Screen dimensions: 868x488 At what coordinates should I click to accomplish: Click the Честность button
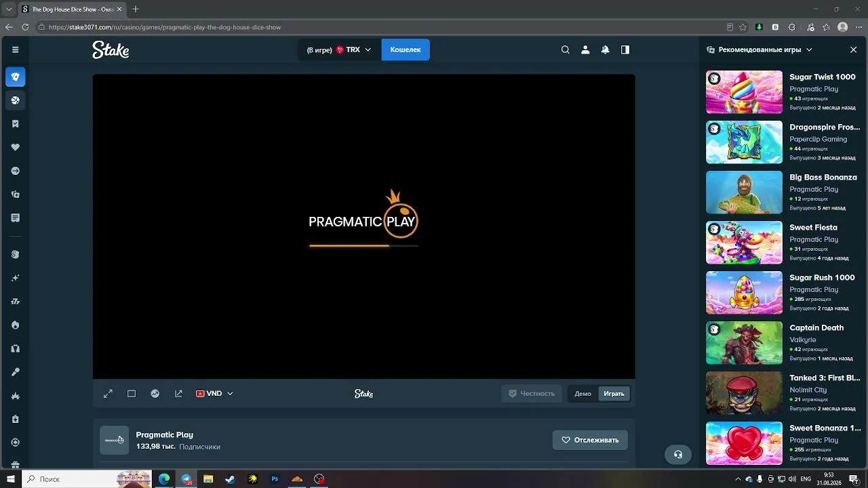[x=532, y=394]
